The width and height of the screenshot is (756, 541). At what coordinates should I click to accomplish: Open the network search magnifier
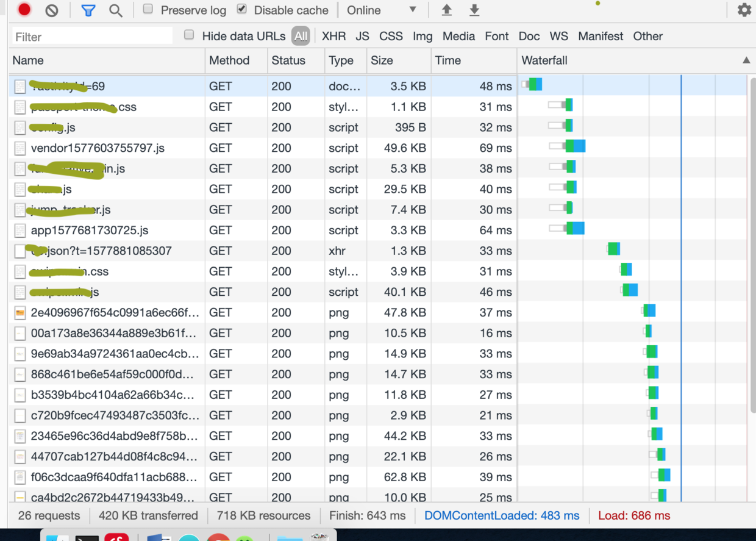pos(115,10)
